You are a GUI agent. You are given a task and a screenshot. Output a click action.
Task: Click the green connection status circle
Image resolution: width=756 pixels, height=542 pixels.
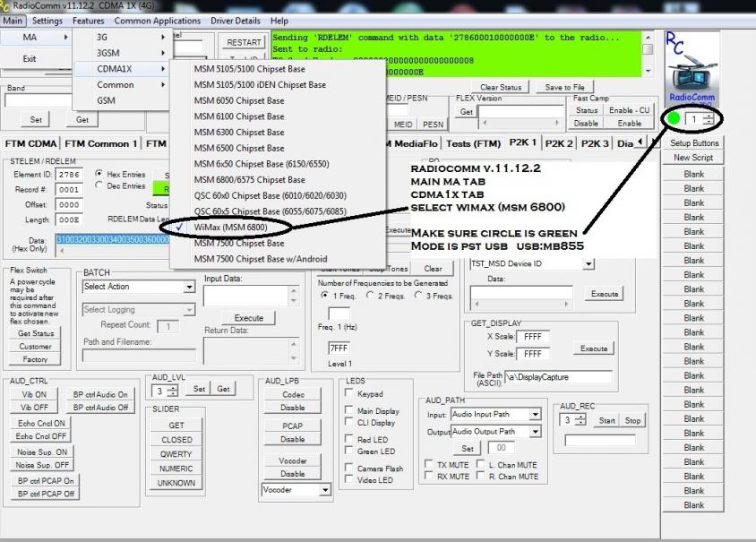[x=674, y=118]
